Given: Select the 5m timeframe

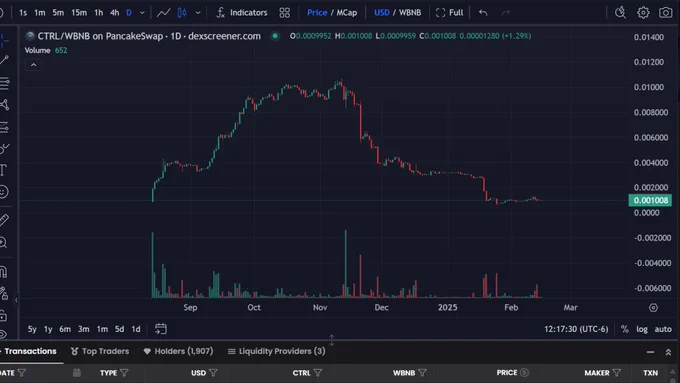Looking at the screenshot, I should coord(58,13).
